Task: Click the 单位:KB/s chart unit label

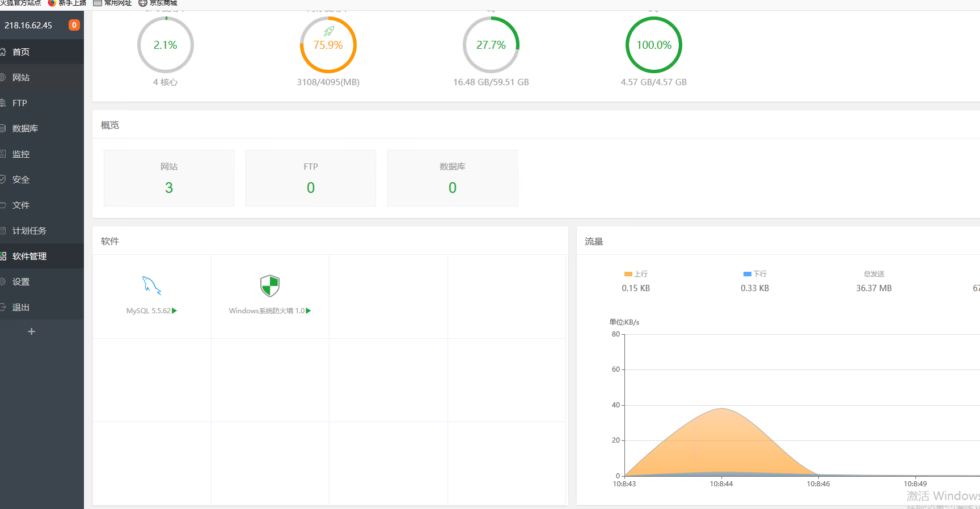Action: 624,322
